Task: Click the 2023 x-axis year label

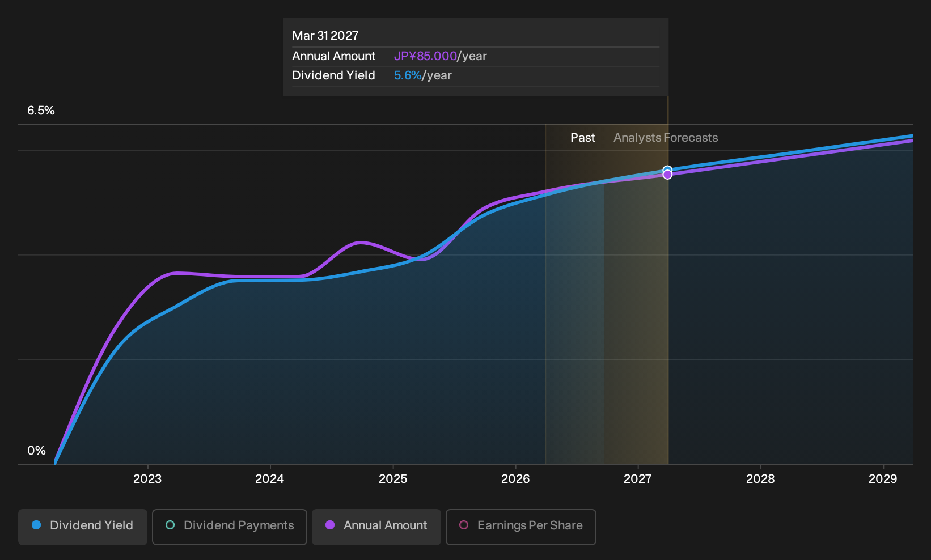Action: pyautogui.click(x=147, y=479)
